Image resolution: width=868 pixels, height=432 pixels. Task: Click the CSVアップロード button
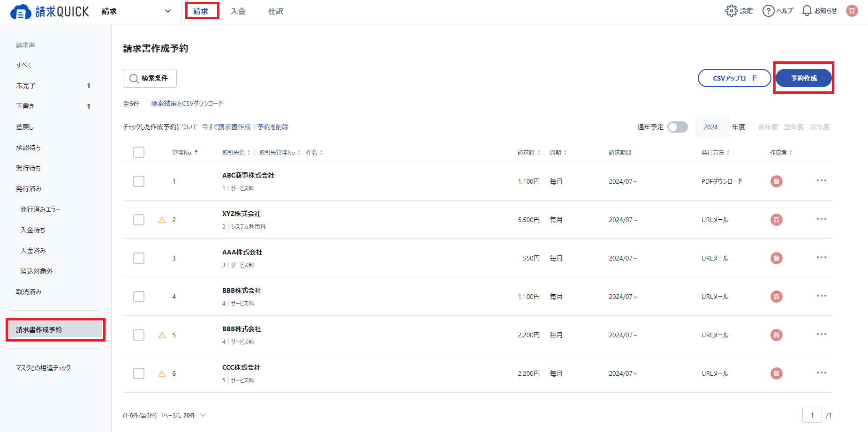click(734, 78)
